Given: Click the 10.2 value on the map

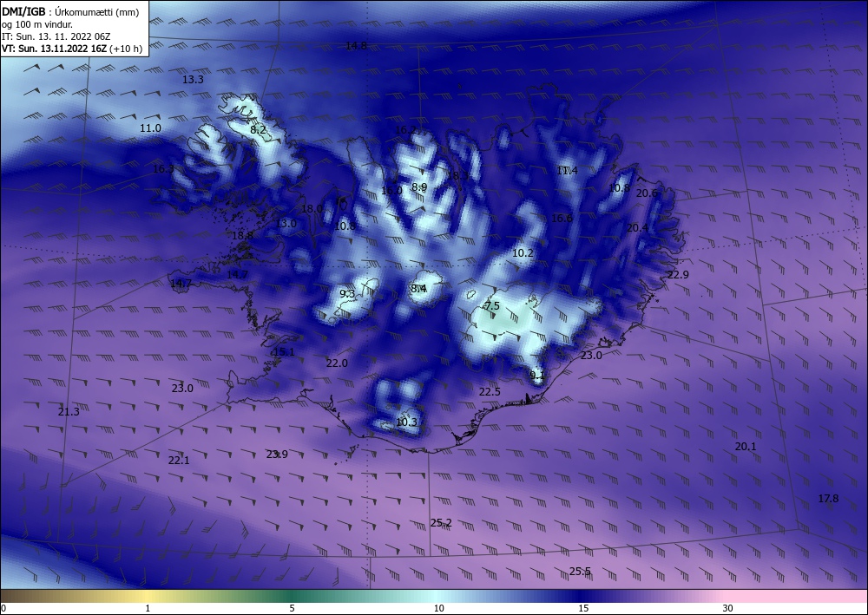Looking at the screenshot, I should (x=523, y=253).
